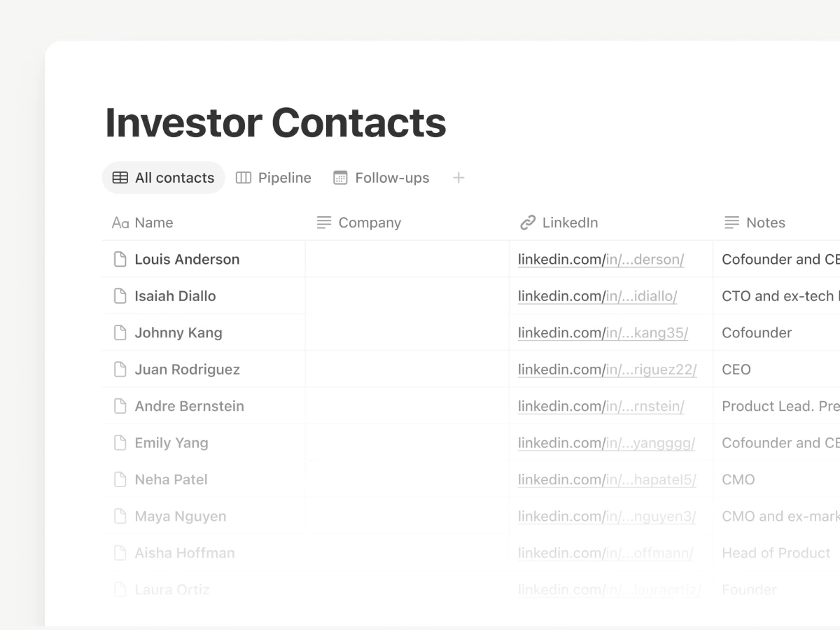The height and width of the screenshot is (630, 840).
Task: Open Louis Anderson's LinkedIn link
Action: point(601,260)
